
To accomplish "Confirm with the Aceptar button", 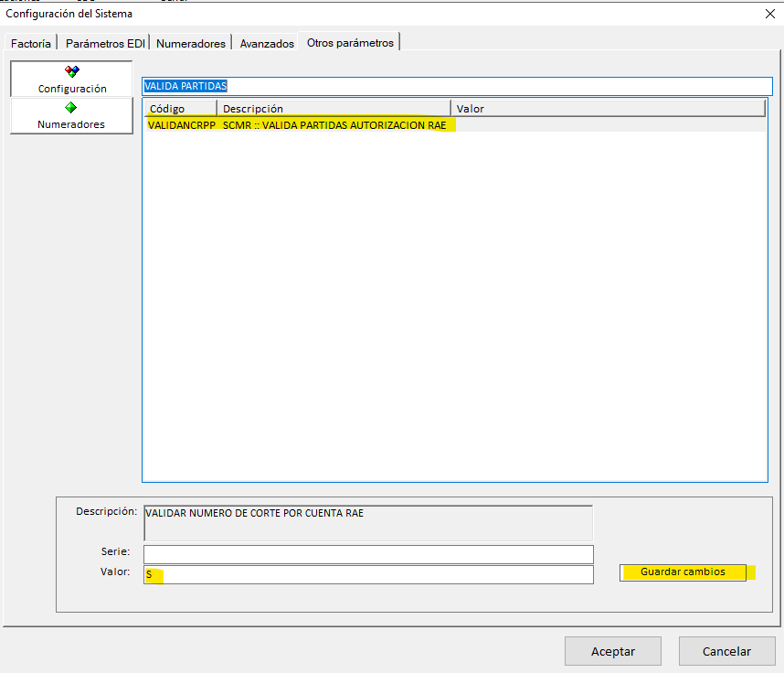I will coord(613,651).
